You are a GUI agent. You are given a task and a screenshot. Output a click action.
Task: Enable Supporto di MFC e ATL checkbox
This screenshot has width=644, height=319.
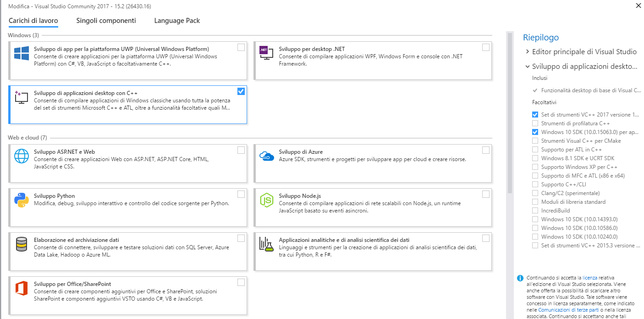[535, 176]
